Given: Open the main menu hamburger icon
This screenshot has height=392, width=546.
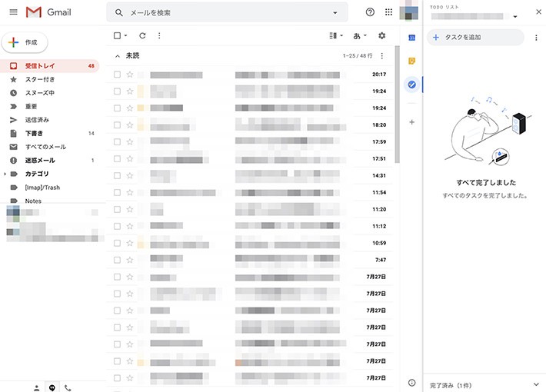Looking at the screenshot, I should (x=13, y=12).
